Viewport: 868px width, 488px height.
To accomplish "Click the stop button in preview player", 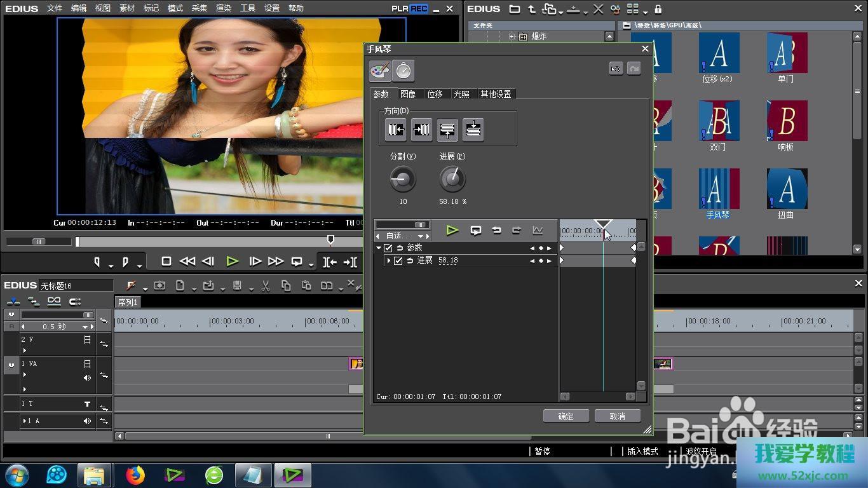I will click(x=166, y=261).
